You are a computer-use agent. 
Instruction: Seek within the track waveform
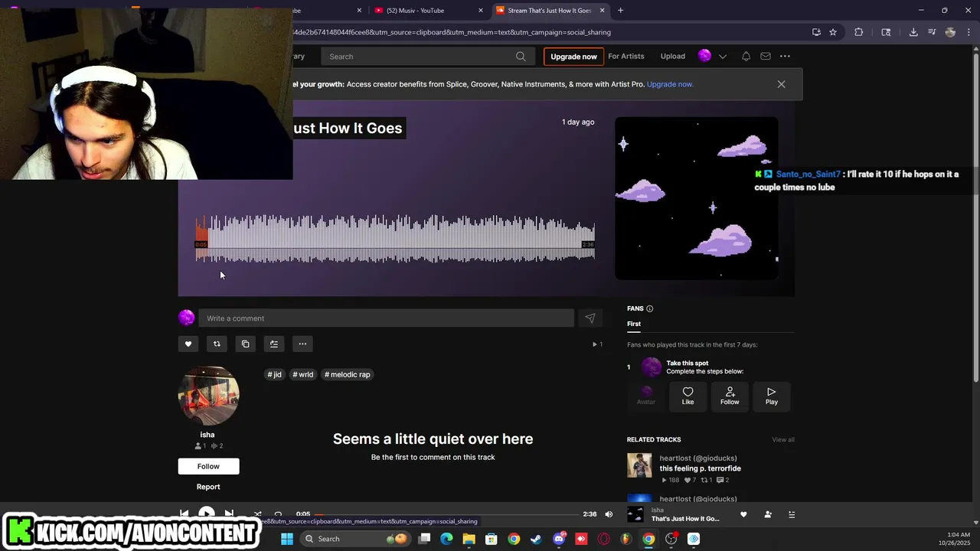pos(395,239)
